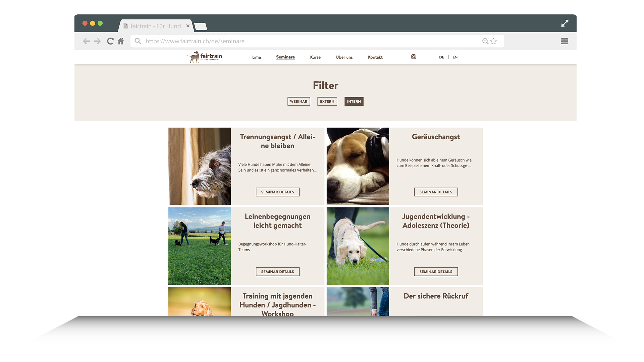Screen dimensions: 644x362
Task: Click the zoom magnifier in address bar
Action: coord(485,41)
